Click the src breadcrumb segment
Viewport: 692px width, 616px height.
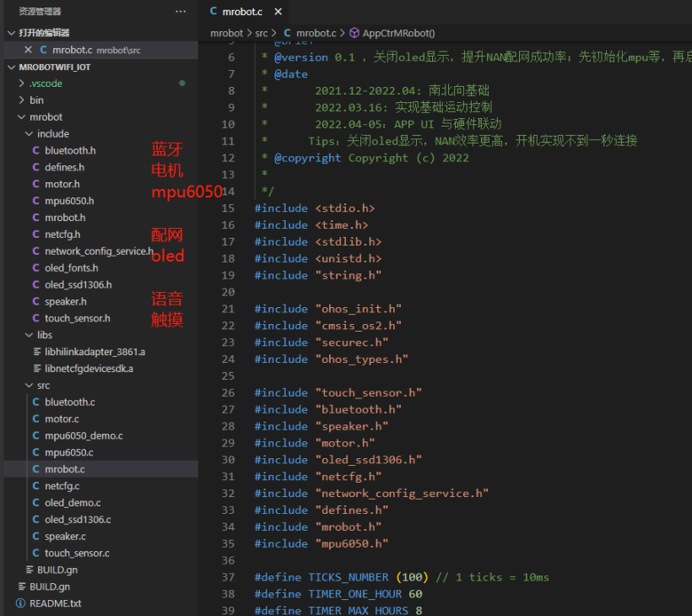click(262, 33)
